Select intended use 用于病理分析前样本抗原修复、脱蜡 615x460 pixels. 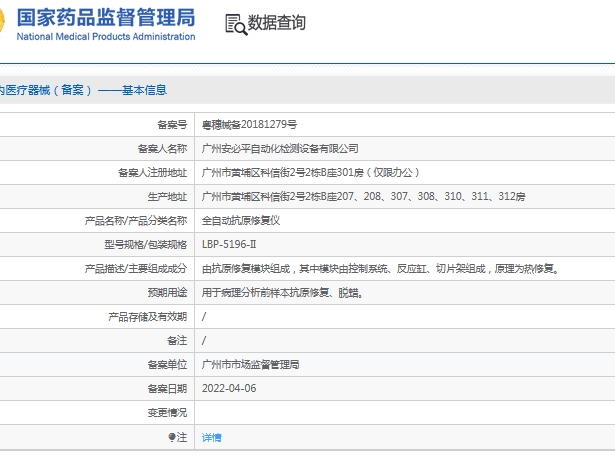click(x=282, y=293)
